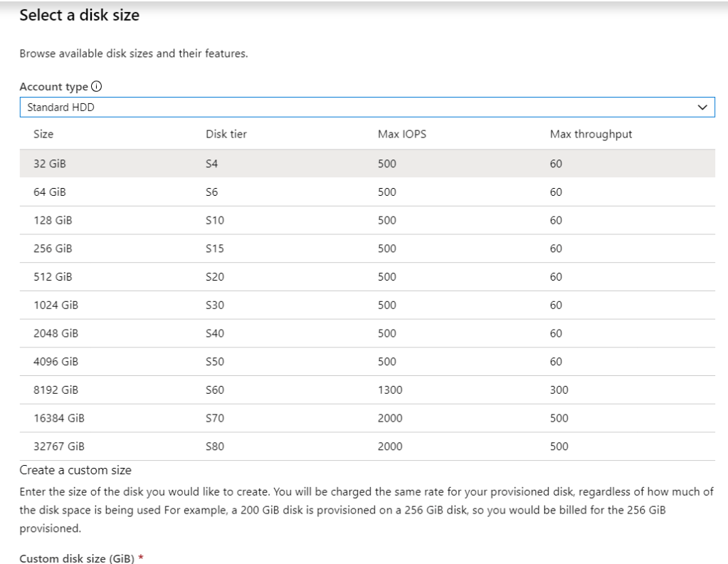Click the Select a disk size title
The height and width of the screenshot is (564, 728).
(79, 16)
